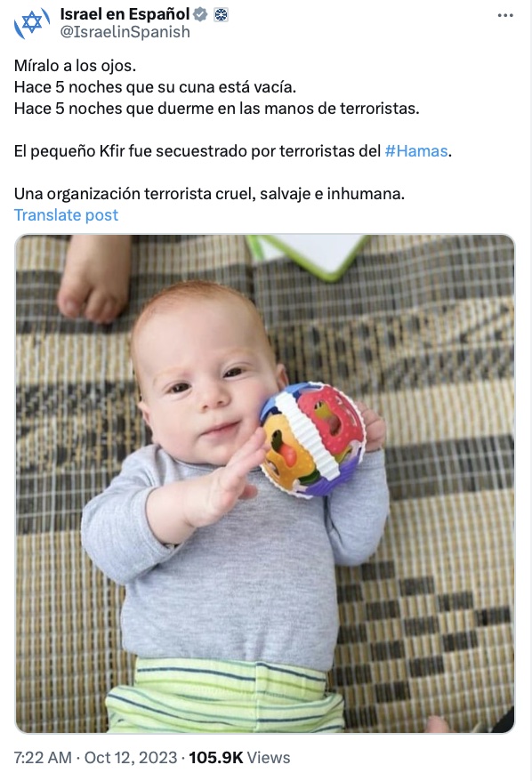Click the 'su cuna está vacía' text line

[155, 87]
